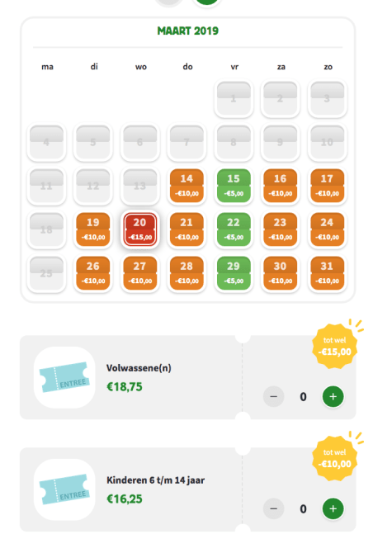The width and height of the screenshot is (392, 553).
Task: Choose Friday March 29 green tile
Action: coord(234,273)
